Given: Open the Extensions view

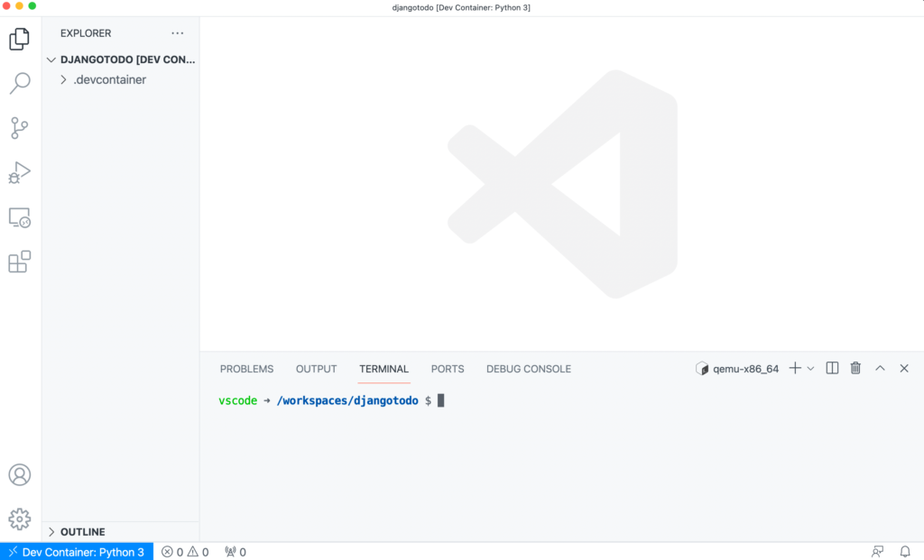Looking at the screenshot, I should pos(20,262).
